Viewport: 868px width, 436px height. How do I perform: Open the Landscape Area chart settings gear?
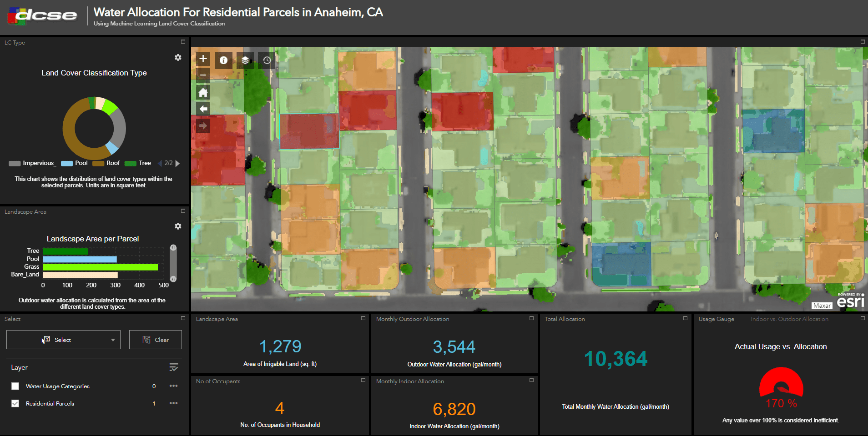coord(178,226)
